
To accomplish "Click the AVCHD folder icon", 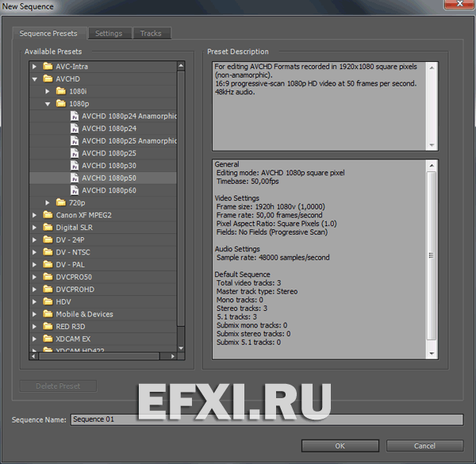I will (48, 79).
